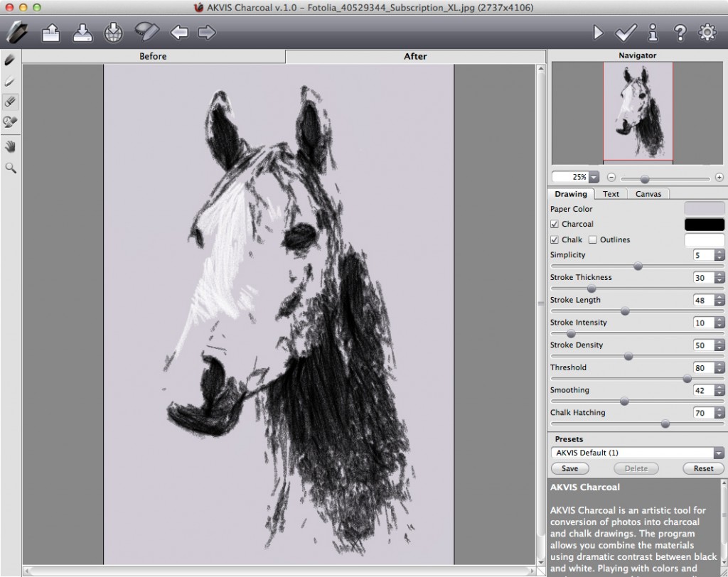Run image processing with the play icon
Image resolution: width=728 pixels, height=577 pixels.
pyautogui.click(x=598, y=33)
